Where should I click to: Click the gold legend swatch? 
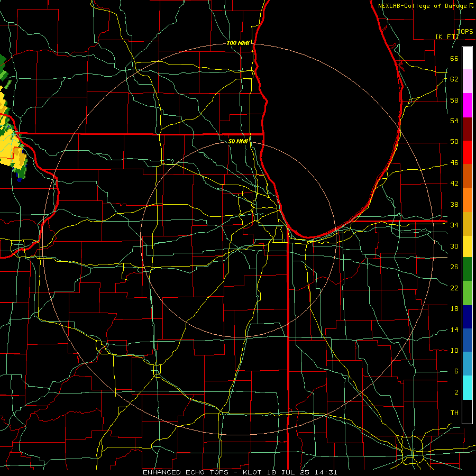[x=467, y=223]
